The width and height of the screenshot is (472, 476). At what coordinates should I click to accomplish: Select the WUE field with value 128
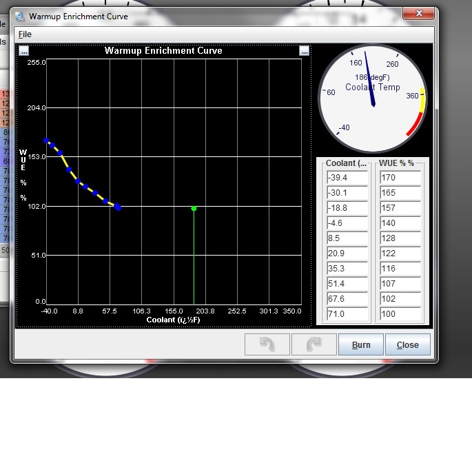pyautogui.click(x=400, y=238)
